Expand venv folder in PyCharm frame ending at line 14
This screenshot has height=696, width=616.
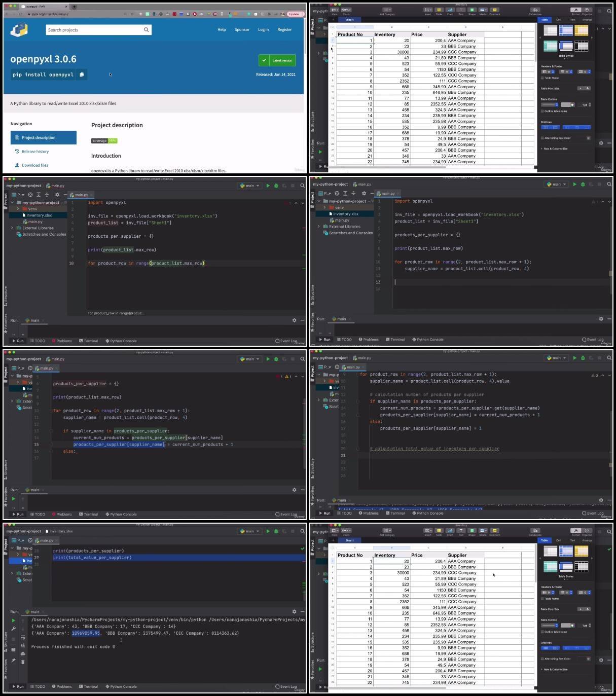click(324, 207)
